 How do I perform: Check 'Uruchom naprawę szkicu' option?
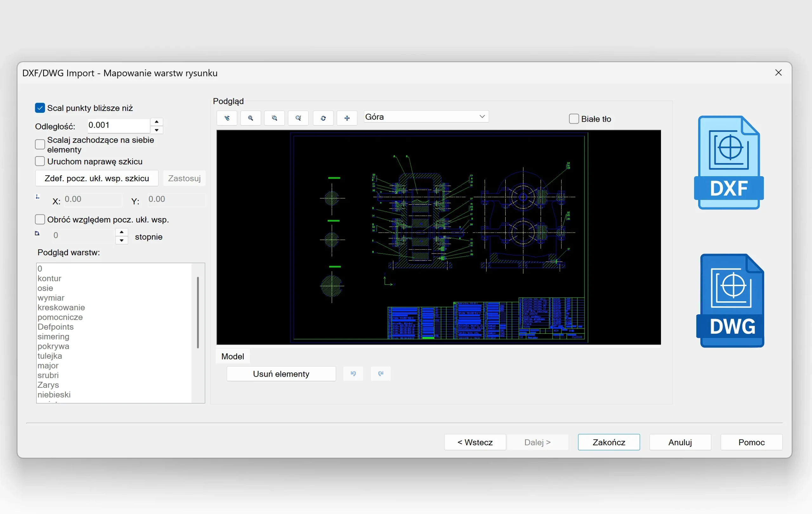coord(40,161)
